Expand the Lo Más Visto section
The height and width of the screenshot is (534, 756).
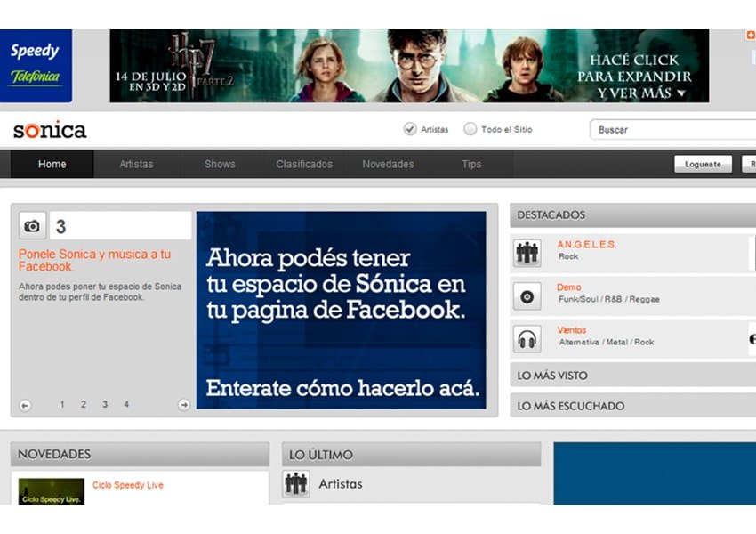point(633,376)
